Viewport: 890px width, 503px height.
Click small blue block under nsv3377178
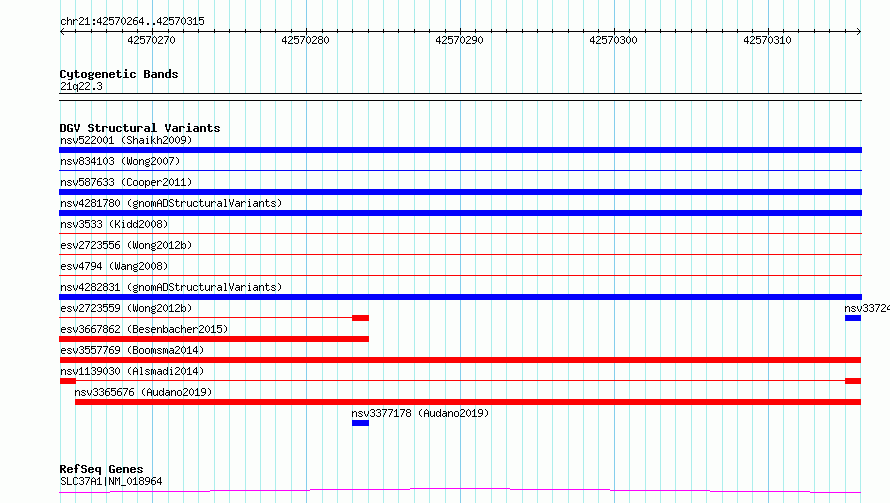360,423
